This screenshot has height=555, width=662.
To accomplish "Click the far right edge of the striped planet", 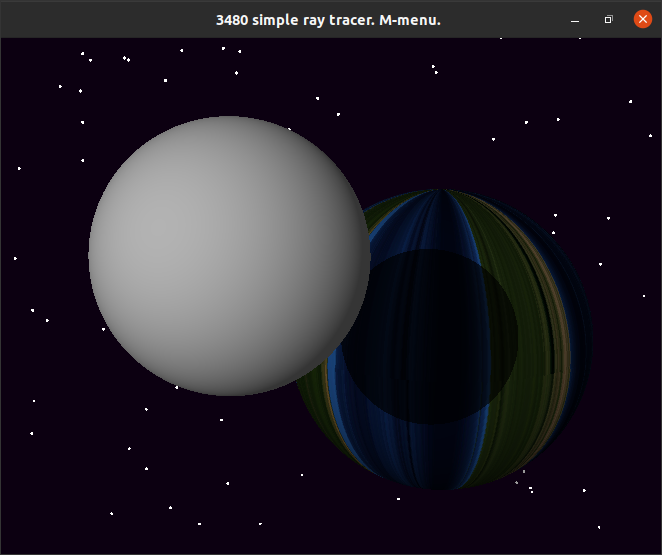I will [x=588, y=340].
